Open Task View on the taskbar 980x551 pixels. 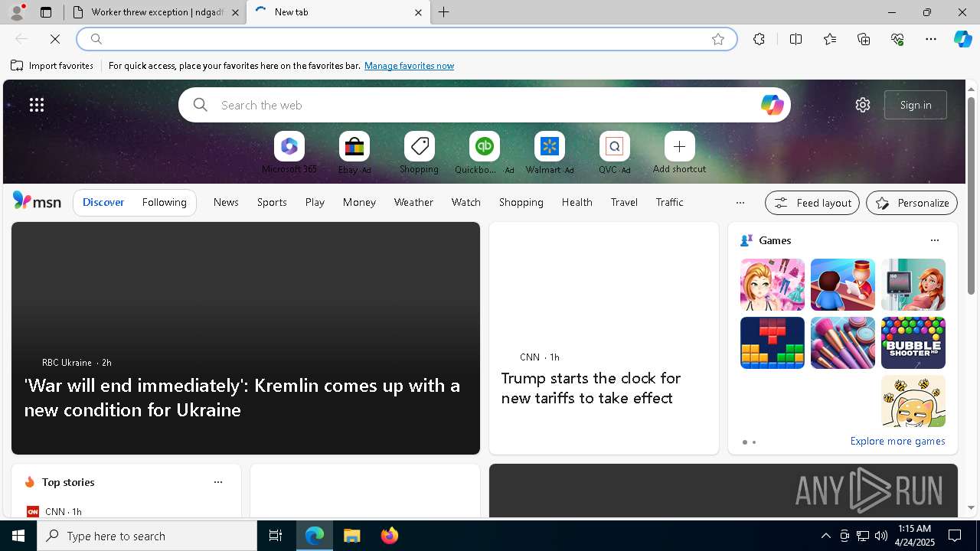coord(276,536)
